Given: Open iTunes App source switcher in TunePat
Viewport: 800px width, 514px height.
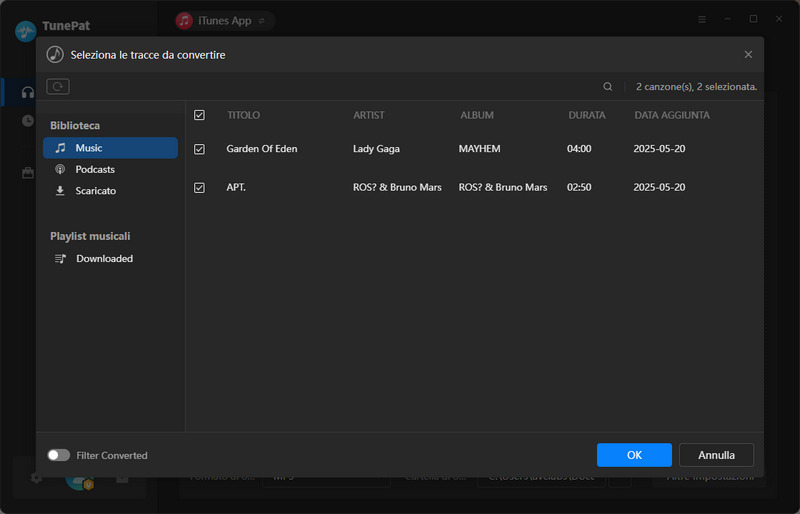Looking at the screenshot, I should coord(224,21).
